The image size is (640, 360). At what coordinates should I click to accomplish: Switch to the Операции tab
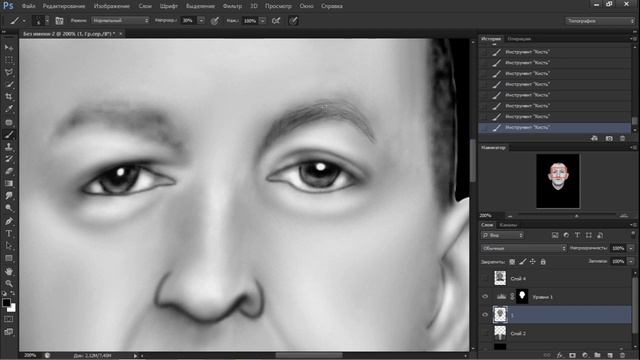(519, 39)
